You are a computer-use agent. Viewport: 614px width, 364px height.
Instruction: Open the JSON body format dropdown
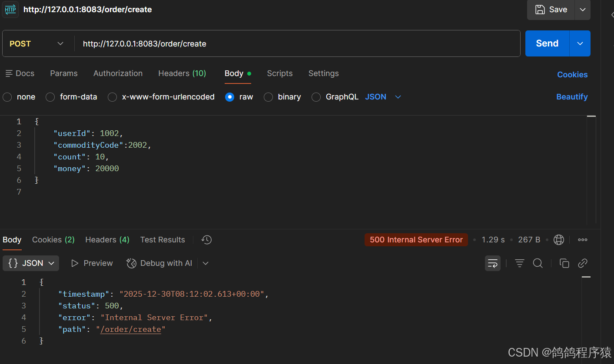click(383, 97)
